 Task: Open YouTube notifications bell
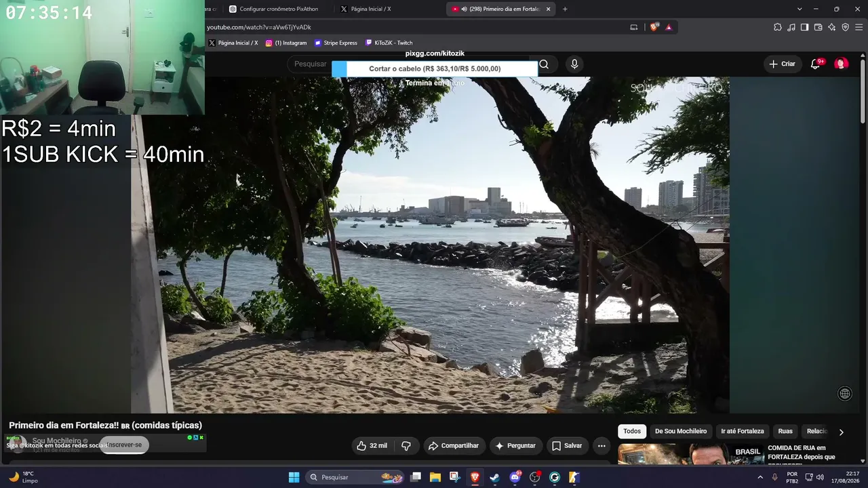(816, 64)
